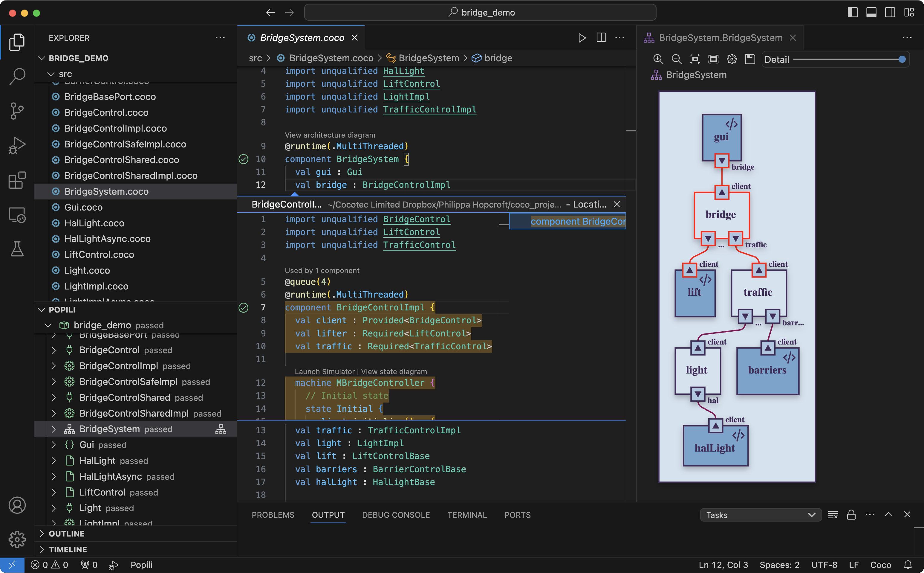This screenshot has width=924, height=573.
Task: Open the Explorer view in activity bar
Action: 17,42
